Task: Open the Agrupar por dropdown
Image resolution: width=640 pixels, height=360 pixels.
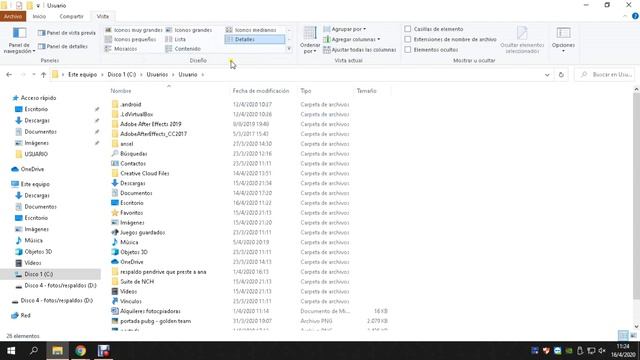Action: (x=345, y=29)
